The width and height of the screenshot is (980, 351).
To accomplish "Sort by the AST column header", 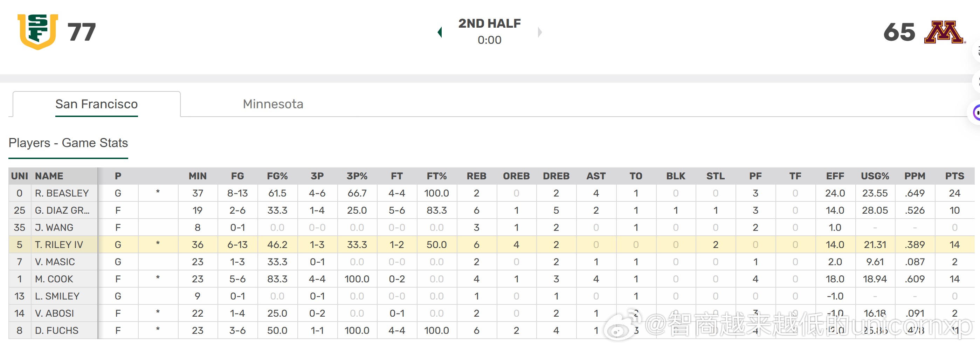I will [596, 176].
